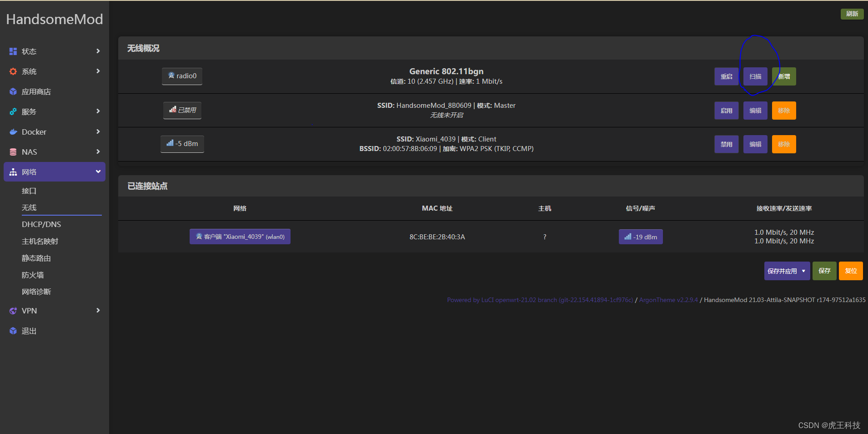Click 移除 for Xiaomi_4039 network
868x434 pixels.
[784, 144]
